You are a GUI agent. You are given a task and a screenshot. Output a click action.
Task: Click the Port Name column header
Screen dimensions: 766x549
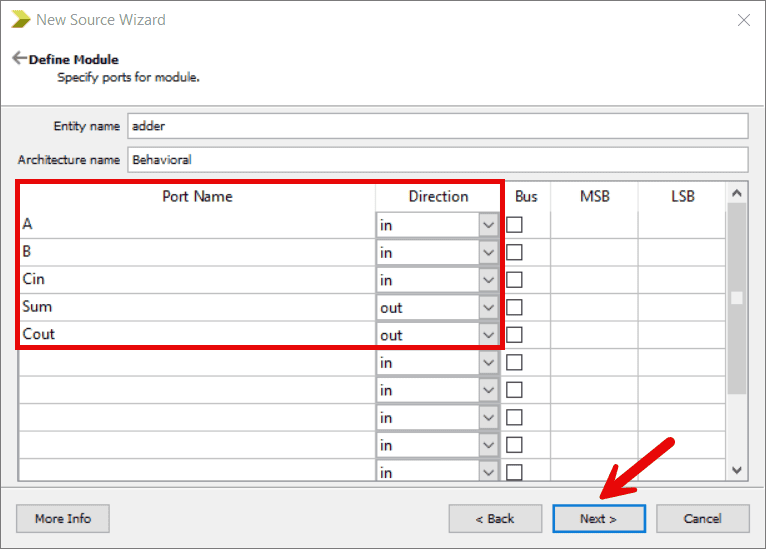(197, 196)
